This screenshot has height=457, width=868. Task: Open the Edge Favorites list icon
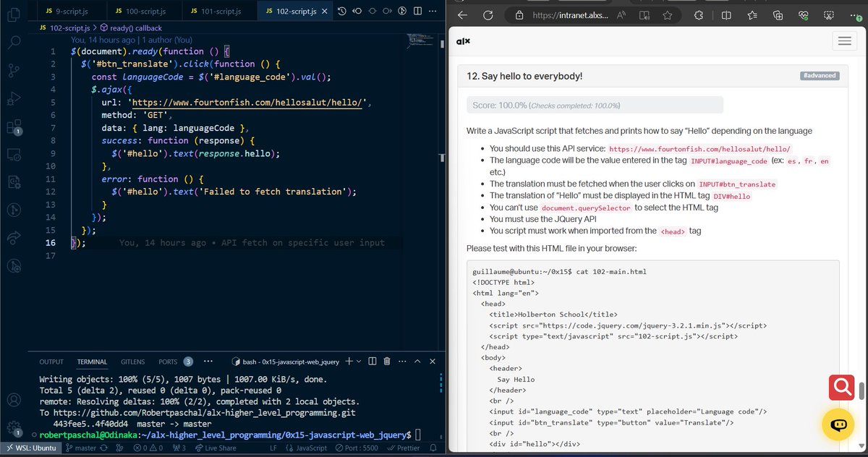[x=752, y=15]
